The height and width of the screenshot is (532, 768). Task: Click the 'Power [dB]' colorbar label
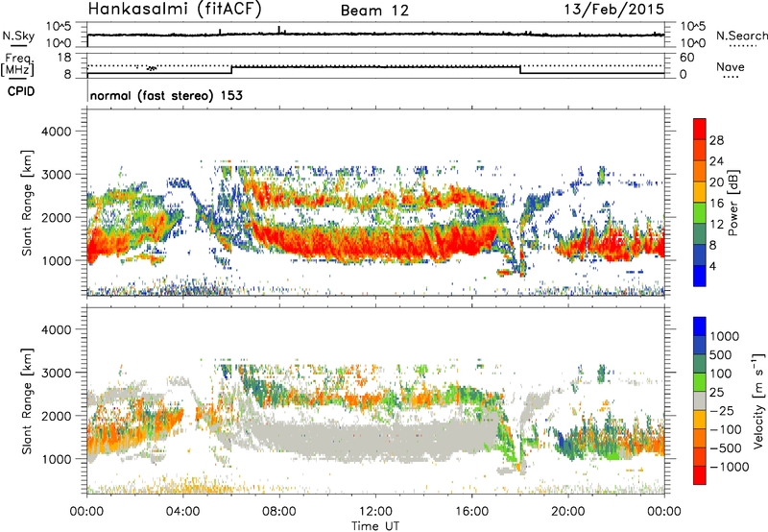click(733, 203)
